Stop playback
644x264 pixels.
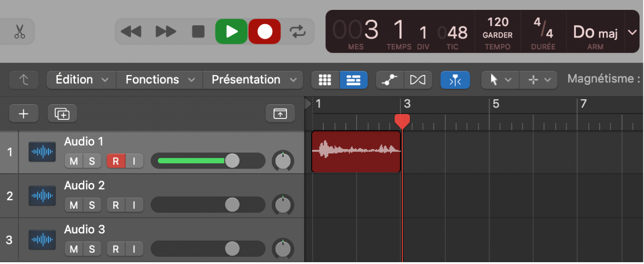tap(198, 32)
